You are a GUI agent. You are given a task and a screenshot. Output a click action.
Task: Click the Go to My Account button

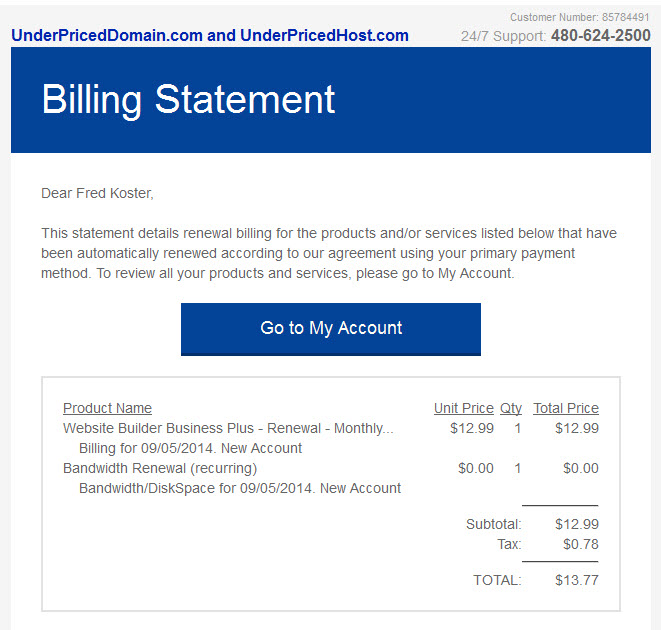pyautogui.click(x=330, y=329)
